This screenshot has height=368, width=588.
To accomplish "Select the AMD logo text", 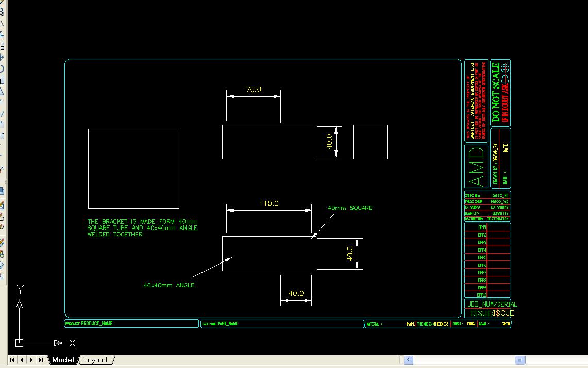I will [x=477, y=167].
